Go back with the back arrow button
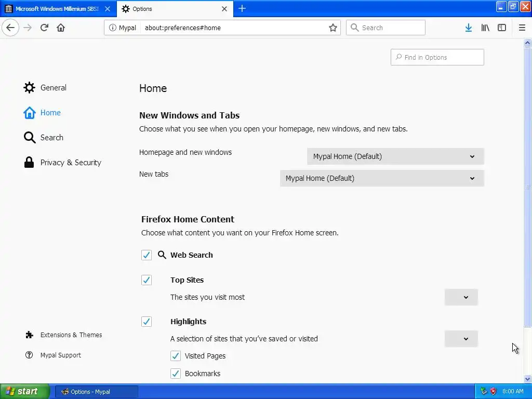The width and height of the screenshot is (532, 399). click(10, 28)
